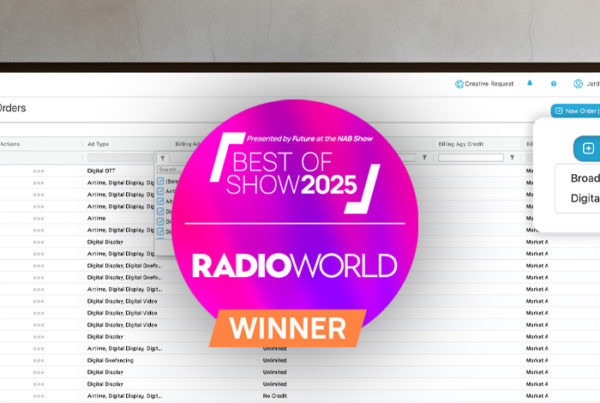Select the cell reading only "Airtime"
600x403 pixels.
click(96, 218)
